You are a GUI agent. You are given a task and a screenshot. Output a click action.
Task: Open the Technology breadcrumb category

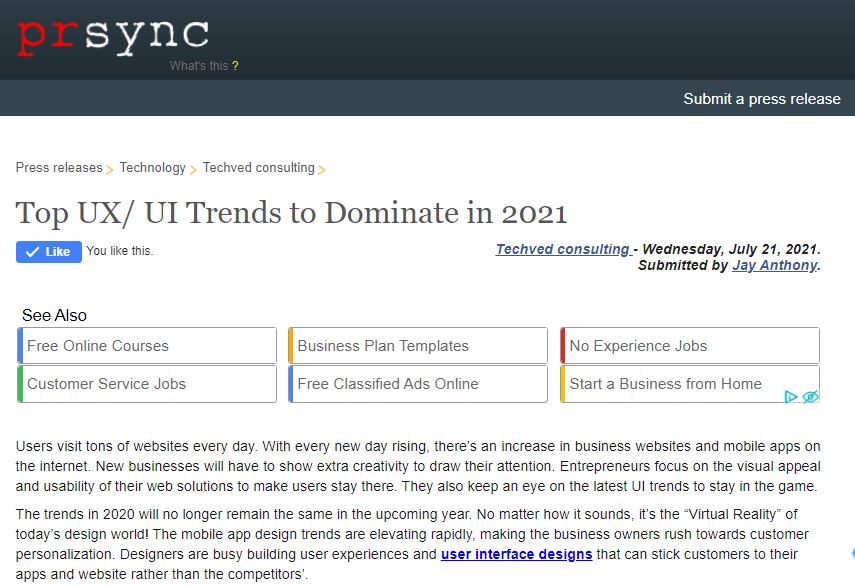152,168
